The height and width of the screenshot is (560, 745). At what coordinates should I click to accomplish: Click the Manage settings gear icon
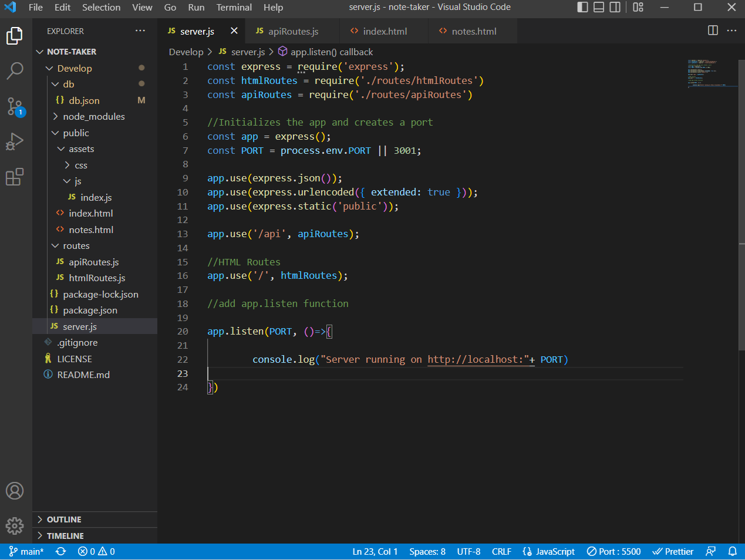tap(14, 526)
